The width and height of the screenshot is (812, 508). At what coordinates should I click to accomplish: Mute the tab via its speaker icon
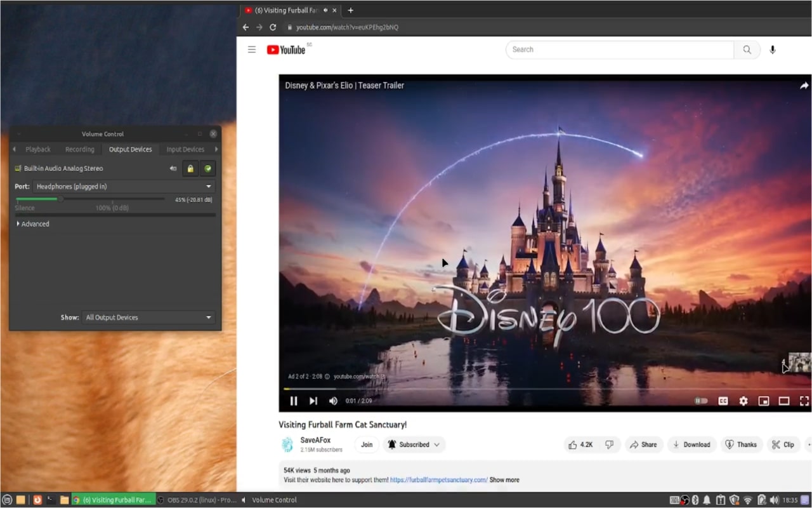pos(325,10)
